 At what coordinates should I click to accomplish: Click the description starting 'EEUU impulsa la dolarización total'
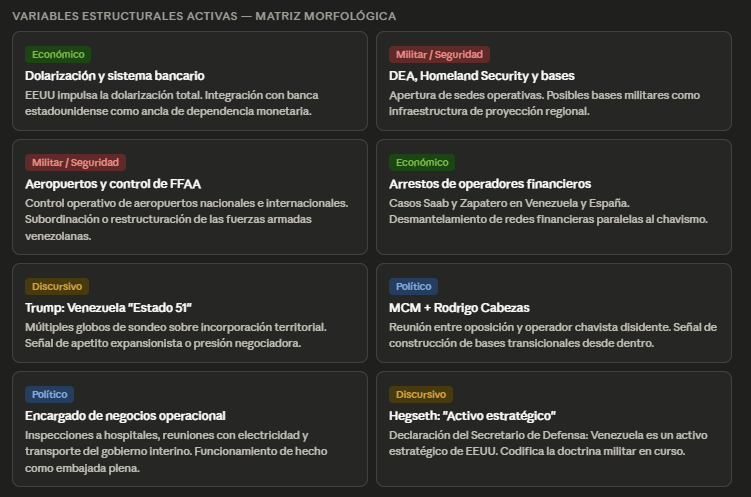pyautogui.click(x=171, y=103)
